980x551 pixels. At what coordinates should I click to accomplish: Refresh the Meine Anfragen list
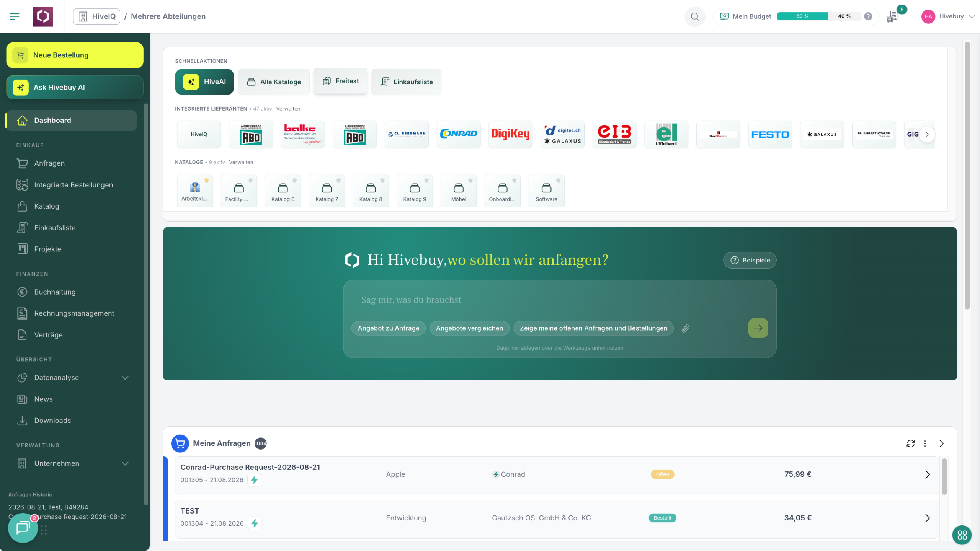[x=911, y=443]
